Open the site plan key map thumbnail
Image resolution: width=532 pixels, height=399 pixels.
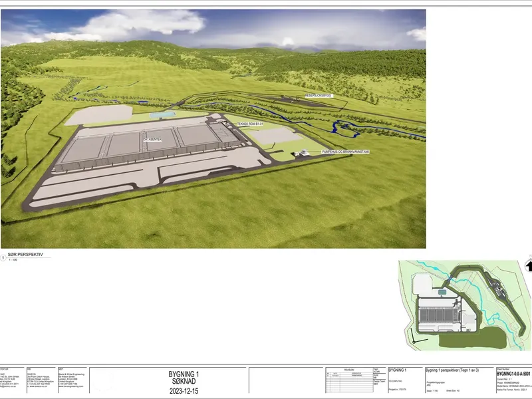pyautogui.click(x=464, y=305)
